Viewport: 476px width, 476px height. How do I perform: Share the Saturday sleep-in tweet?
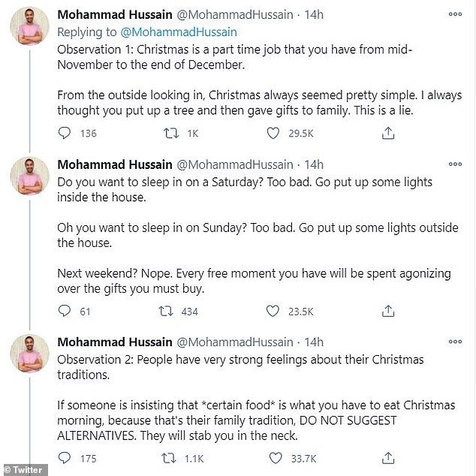pyautogui.click(x=388, y=311)
